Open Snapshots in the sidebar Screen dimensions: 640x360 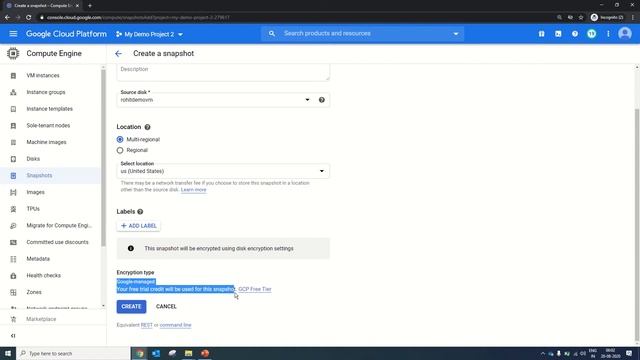pos(39,176)
